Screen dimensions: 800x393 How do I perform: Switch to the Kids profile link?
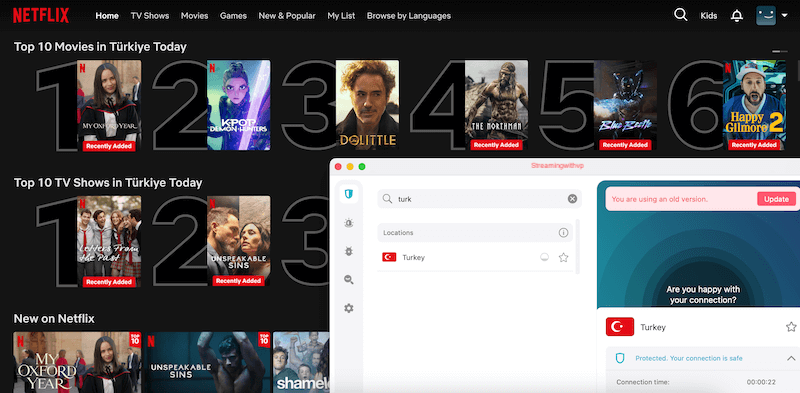point(709,16)
